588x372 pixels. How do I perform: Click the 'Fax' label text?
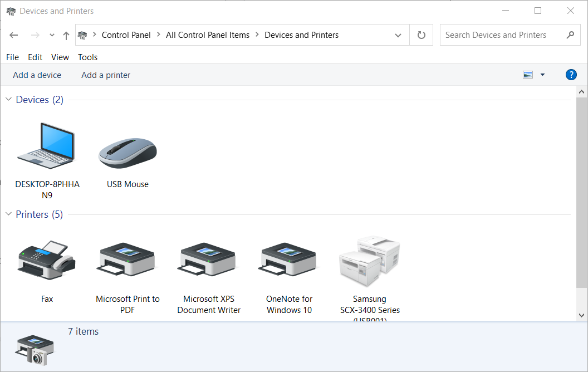pos(47,299)
